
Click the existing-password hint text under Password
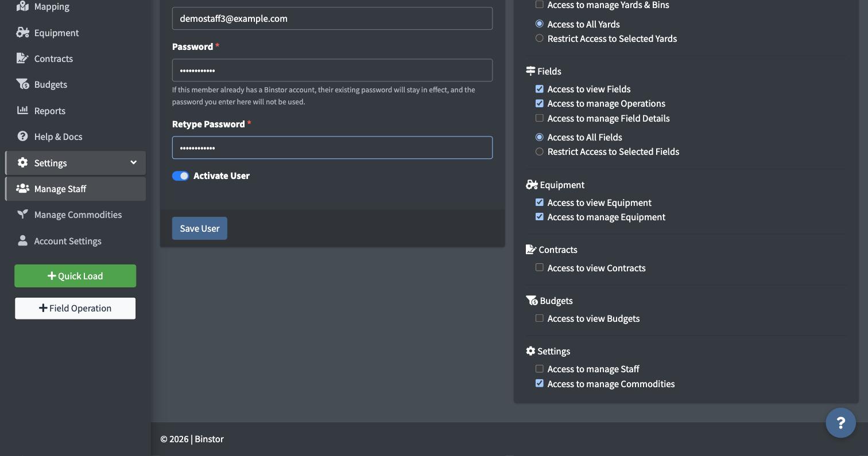(324, 96)
